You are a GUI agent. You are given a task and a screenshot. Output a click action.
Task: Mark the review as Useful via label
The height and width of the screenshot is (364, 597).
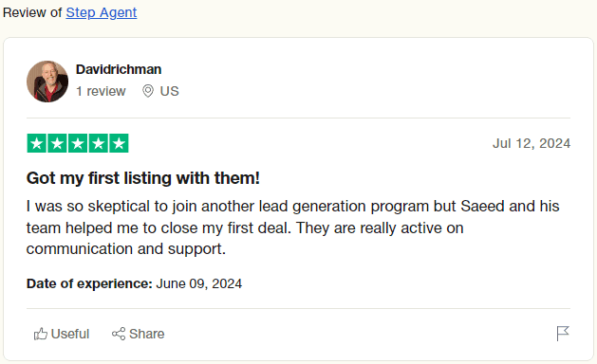tap(70, 334)
